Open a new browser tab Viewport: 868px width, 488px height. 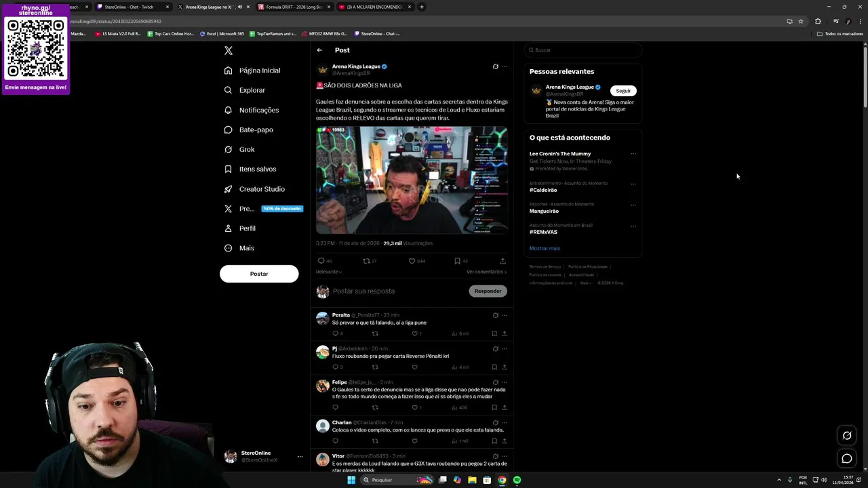[x=422, y=7]
